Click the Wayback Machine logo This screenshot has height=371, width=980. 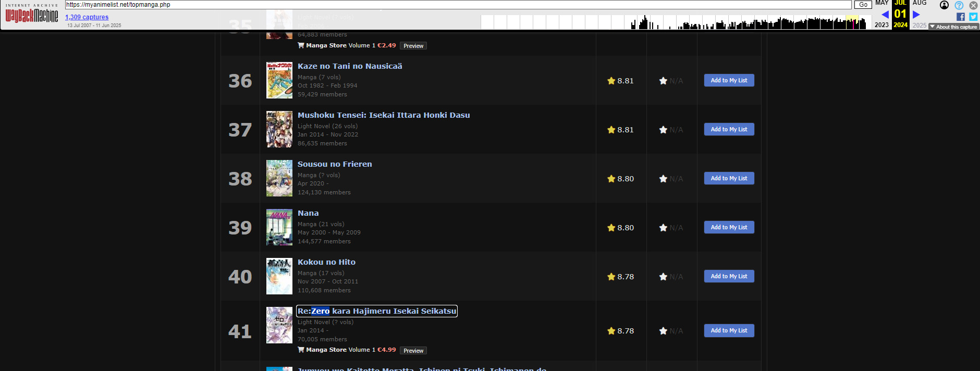point(32,15)
